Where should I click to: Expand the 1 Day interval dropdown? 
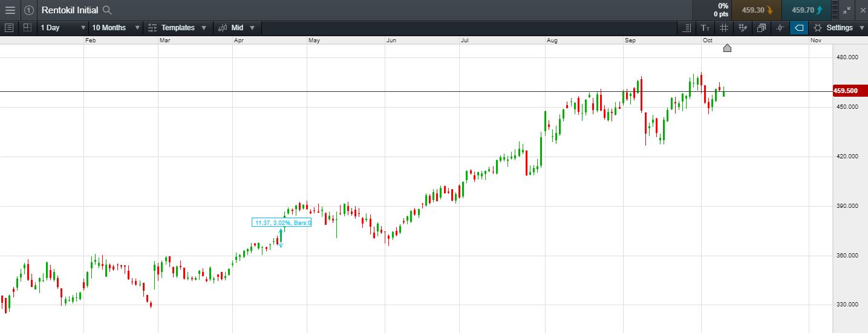(63, 28)
